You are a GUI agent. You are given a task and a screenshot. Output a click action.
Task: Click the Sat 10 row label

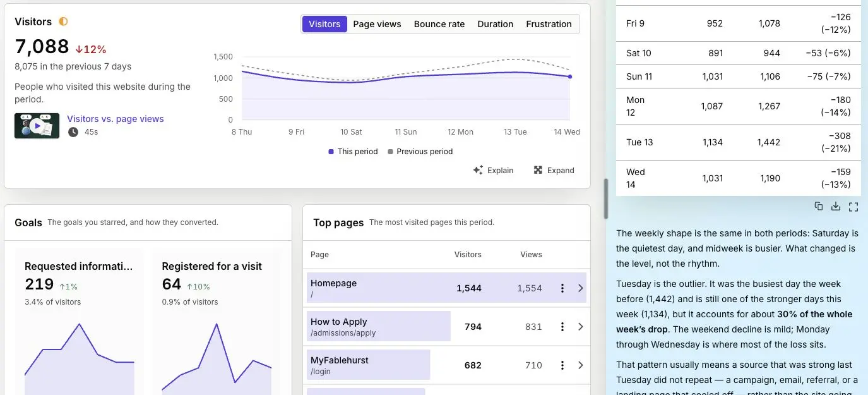point(638,53)
